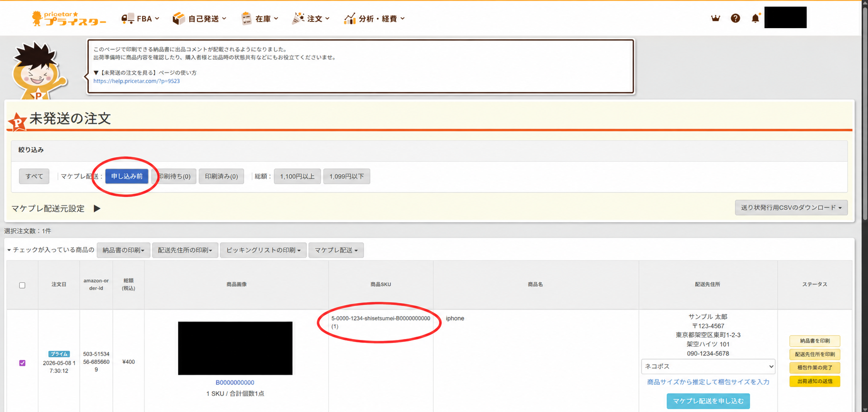The width and height of the screenshot is (868, 412).
Task: Open the 注文 menu
Action: coord(311,19)
